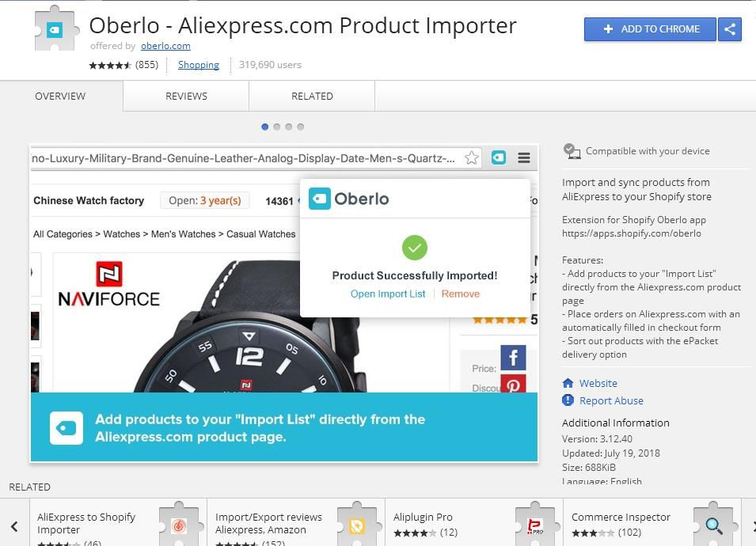756x546 pixels.
Task: Click the Commerce Inspector magnifier icon
Action: coord(715,524)
